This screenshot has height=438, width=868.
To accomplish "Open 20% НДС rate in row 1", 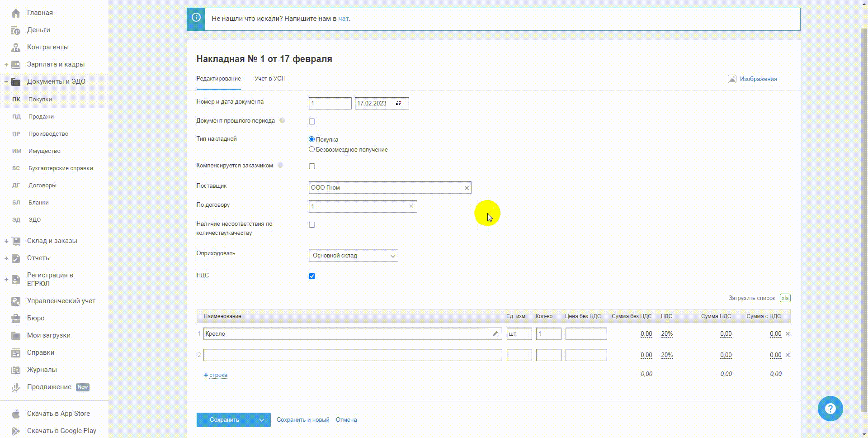I will [667, 334].
